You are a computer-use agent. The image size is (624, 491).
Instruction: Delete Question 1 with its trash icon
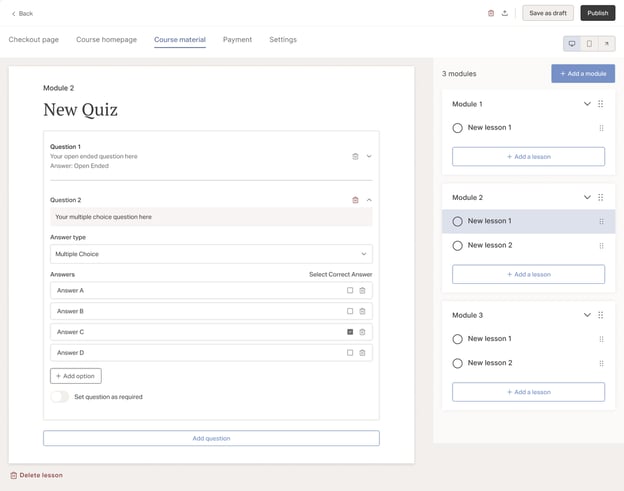tap(355, 156)
